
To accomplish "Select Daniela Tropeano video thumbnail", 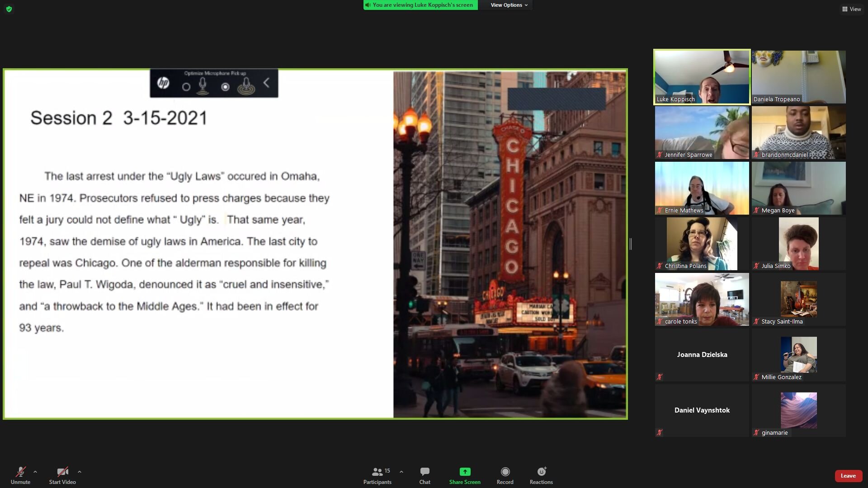I will [x=799, y=77].
